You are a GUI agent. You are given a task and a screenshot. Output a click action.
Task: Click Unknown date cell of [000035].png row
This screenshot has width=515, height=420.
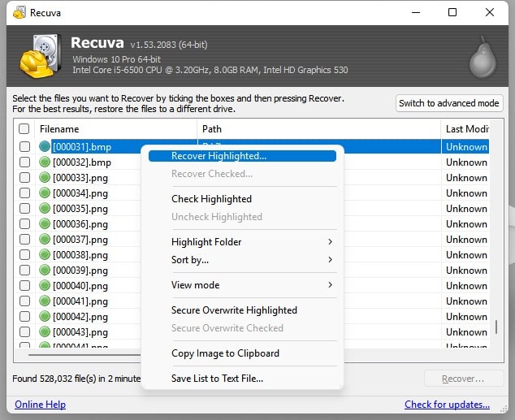[466, 209]
